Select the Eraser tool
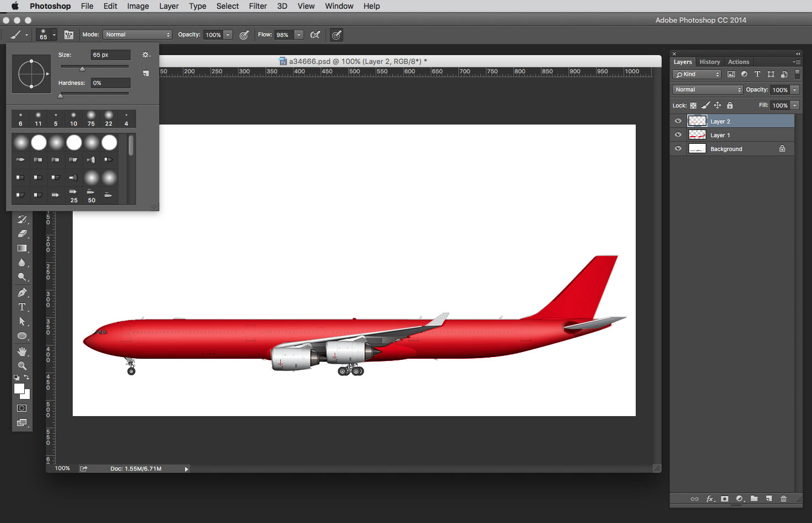Viewport: 812px width, 523px height. click(x=22, y=234)
